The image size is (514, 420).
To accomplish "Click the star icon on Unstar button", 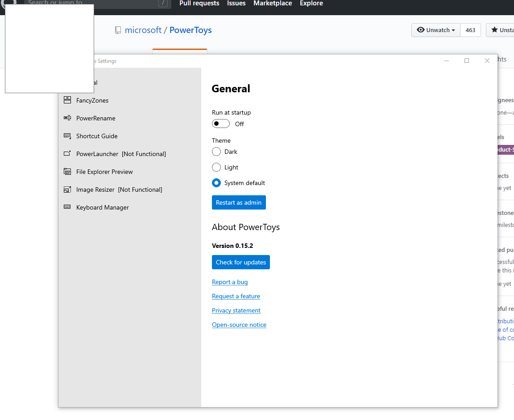I will (494, 30).
